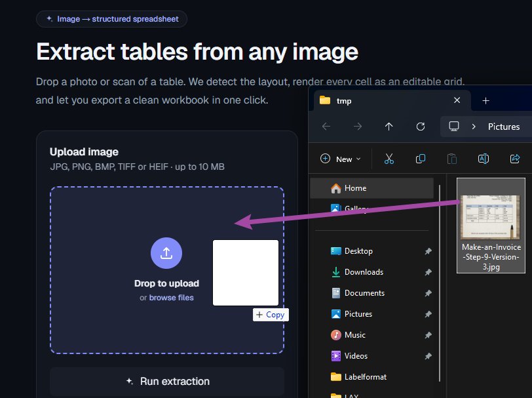
Task: Click the Paste clipboard icon
Action: 452,159
